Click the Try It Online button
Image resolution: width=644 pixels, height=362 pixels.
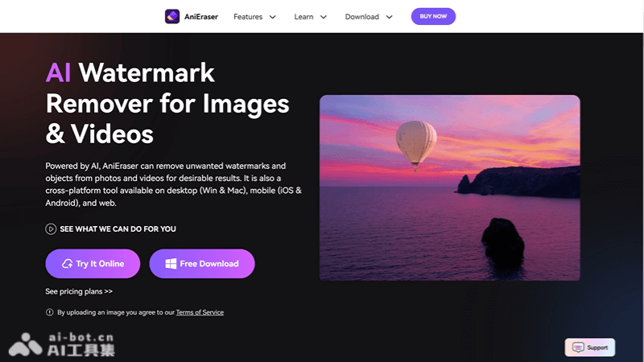pos(93,264)
